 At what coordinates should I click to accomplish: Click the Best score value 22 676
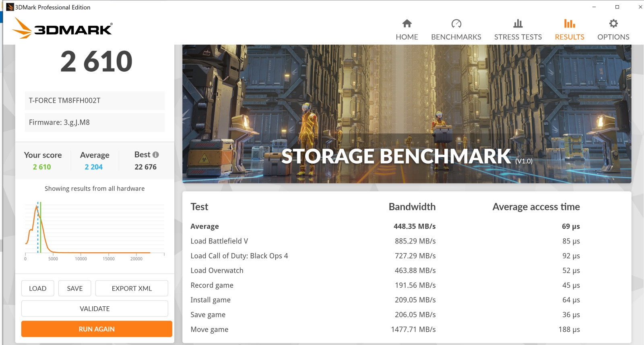(145, 167)
